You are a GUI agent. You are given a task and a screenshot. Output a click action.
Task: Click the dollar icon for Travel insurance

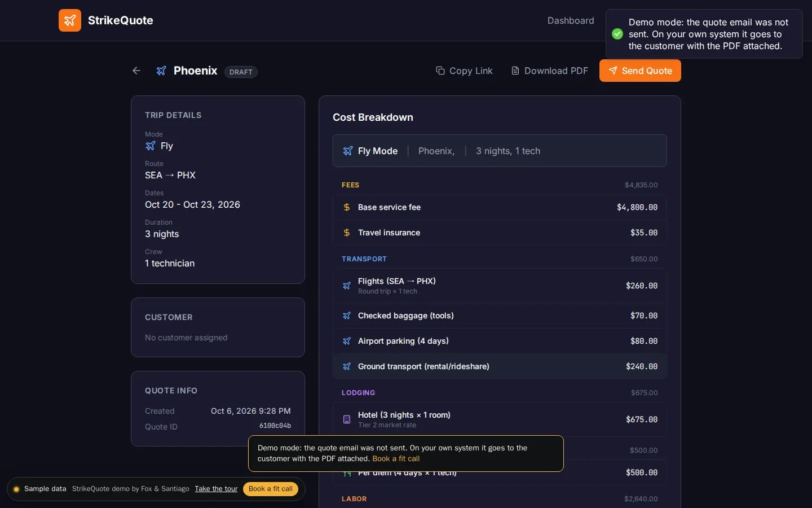tap(347, 233)
